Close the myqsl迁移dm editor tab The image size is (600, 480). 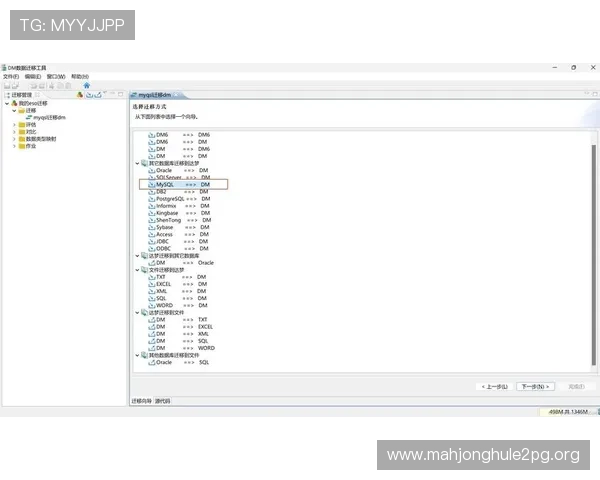coord(180,94)
